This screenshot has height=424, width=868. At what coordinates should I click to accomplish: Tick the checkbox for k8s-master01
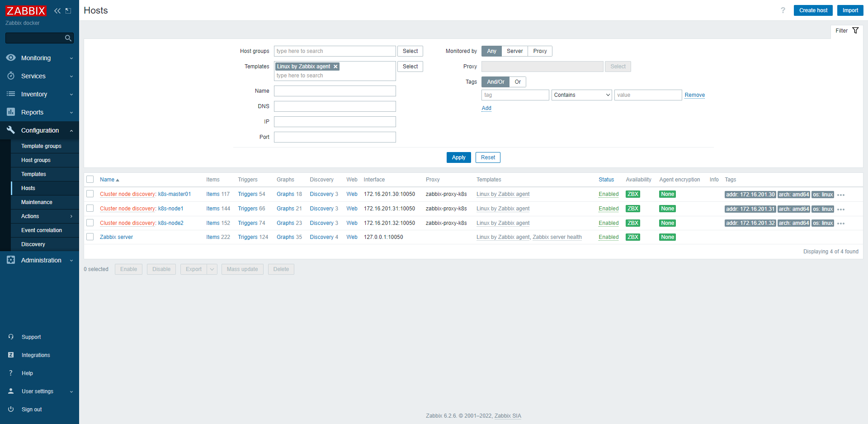(x=90, y=194)
